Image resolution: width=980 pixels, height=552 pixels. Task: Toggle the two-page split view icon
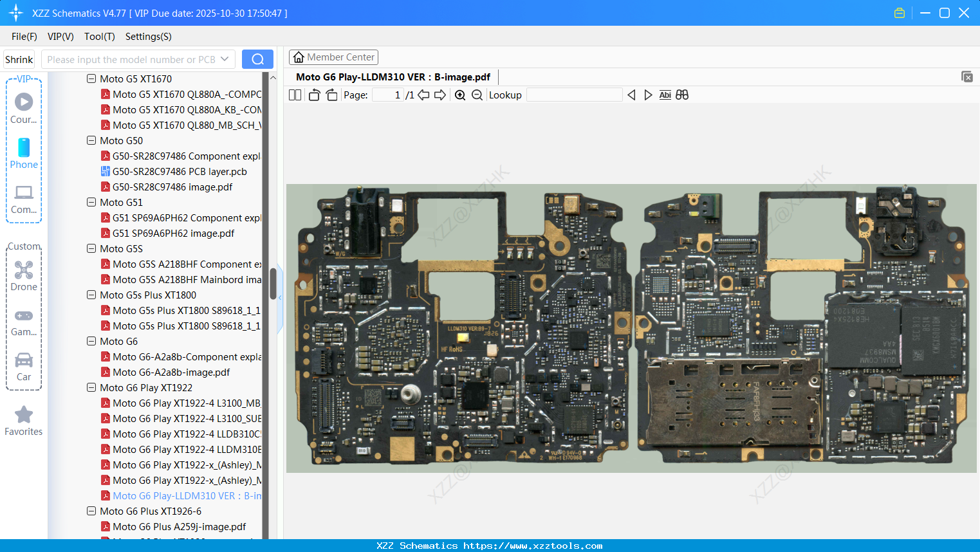(295, 95)
